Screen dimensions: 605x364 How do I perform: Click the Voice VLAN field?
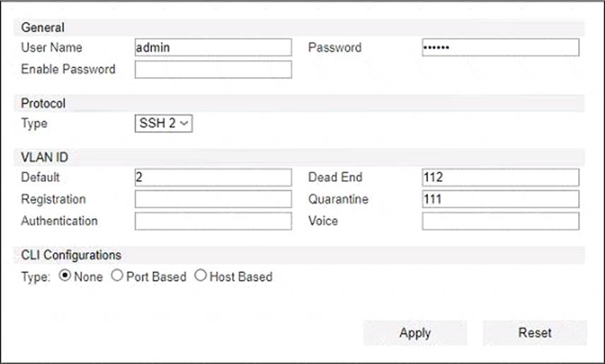click(500, 221)
